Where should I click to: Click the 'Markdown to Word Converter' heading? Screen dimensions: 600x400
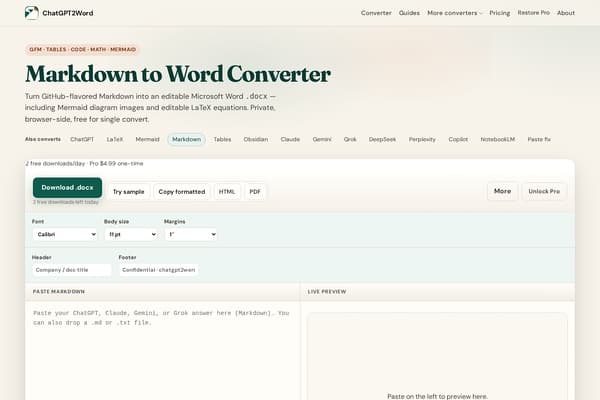pos(178,74)
